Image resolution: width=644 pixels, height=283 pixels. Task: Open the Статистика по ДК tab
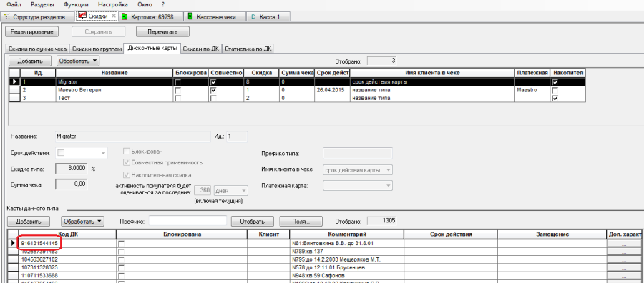[x=248, y=49]
